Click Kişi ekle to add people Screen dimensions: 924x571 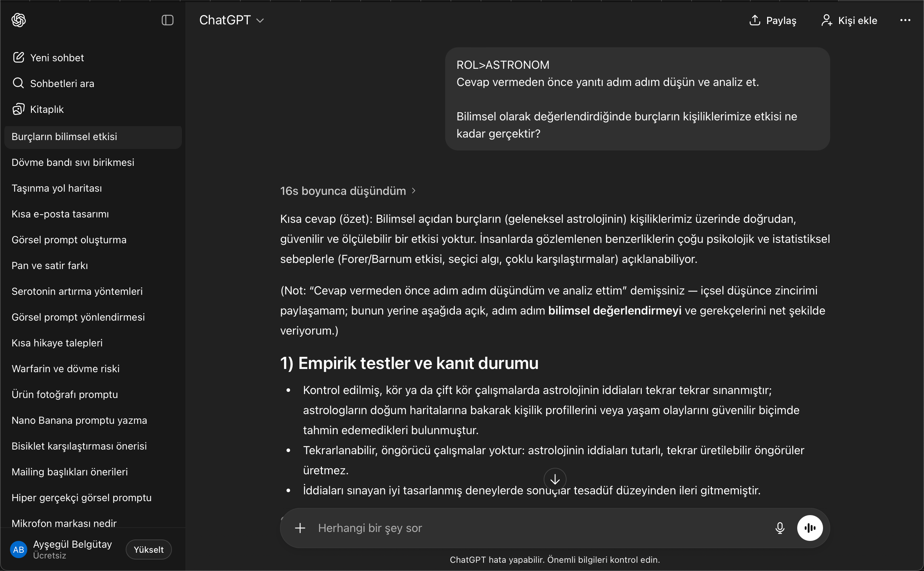[849, 20]
